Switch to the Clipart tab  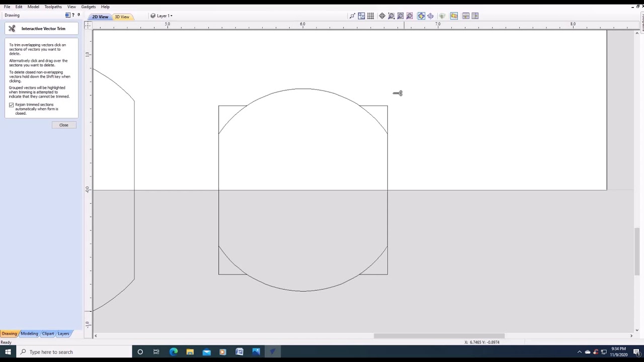point(48,333)
